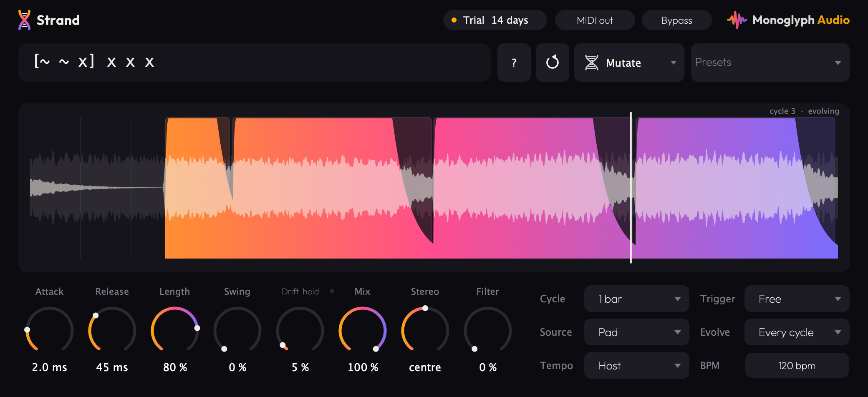Open the Cycle 1 bar dropdown
The height and width of the screenshot is (397, 868).
click(x=636, y=299)
